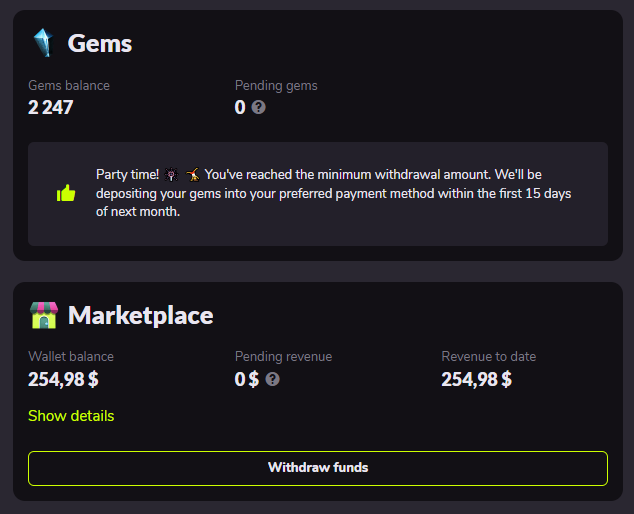Viewport: 634px width, 514px height.
Task: Select the Wallet balance amount 254,98 $
Action: coord(63,379)
